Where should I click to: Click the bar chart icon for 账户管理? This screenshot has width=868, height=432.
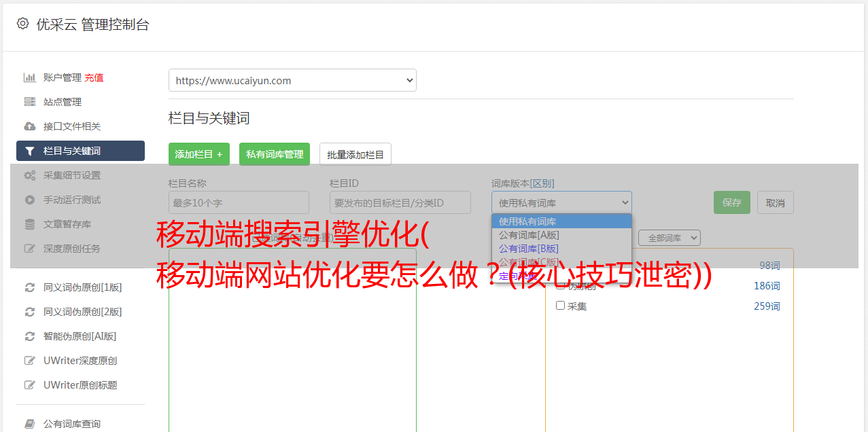tap(29, 77)
